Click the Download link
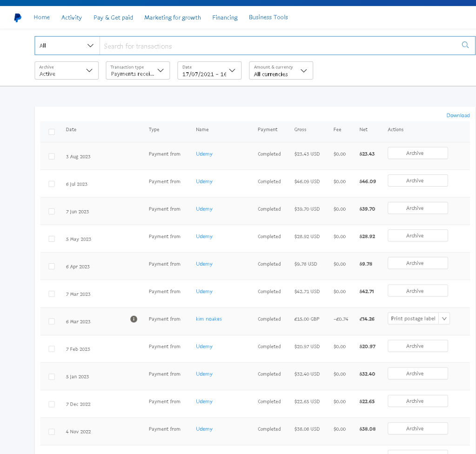This screenshot has width=476, height=454. 458,115
